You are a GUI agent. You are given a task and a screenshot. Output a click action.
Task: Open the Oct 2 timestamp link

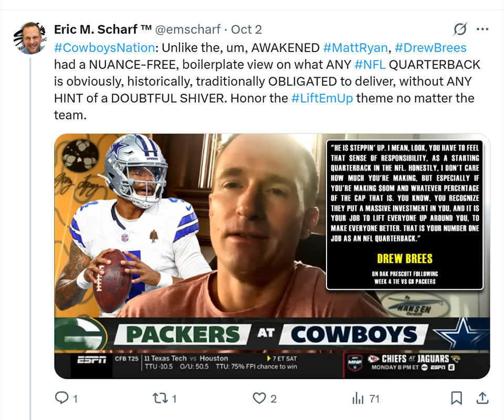point(246,29)
